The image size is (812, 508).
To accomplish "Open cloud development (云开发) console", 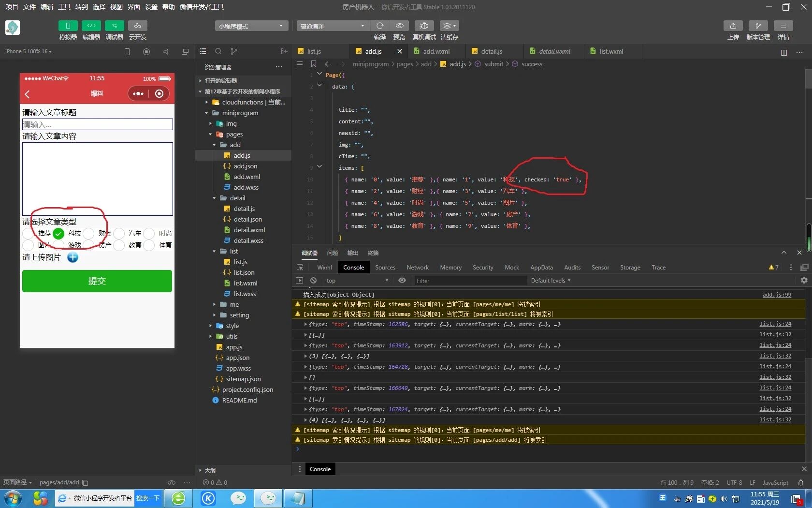I will pos(138,26).
